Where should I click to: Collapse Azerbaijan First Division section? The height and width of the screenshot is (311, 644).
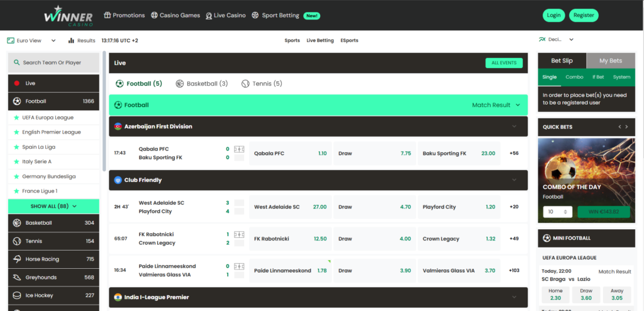point(514,127)
